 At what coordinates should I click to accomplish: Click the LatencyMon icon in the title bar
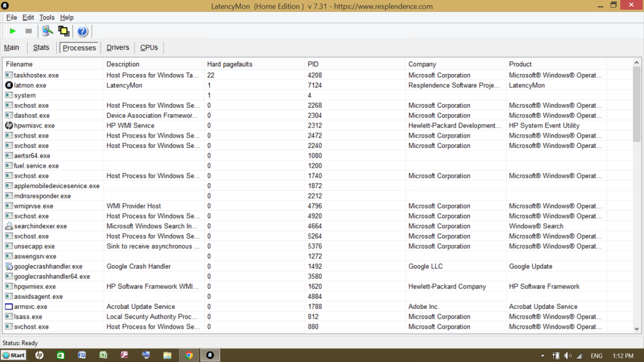point(5,5)
